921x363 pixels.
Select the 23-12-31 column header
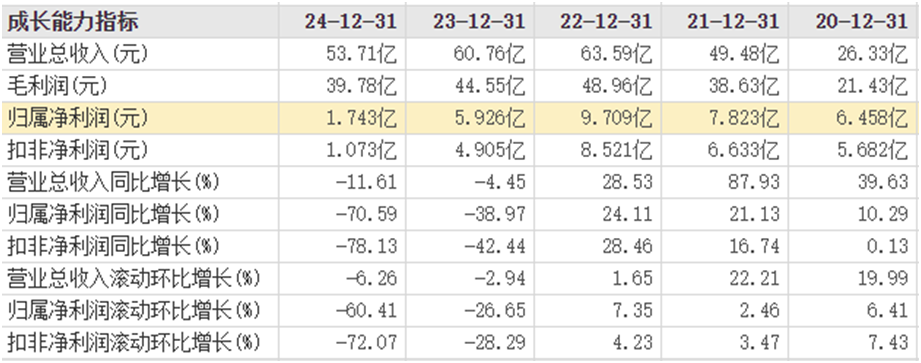[479, 22]
